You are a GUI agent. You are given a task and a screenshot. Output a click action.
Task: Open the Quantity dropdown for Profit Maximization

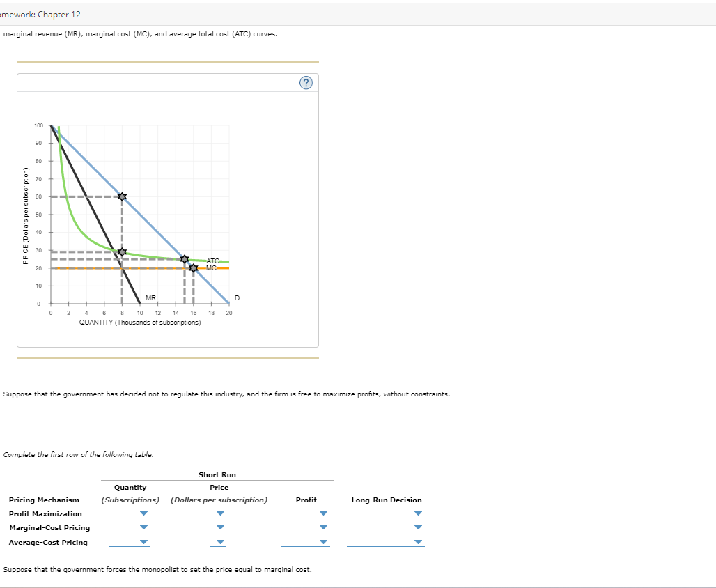[x=143, y=513]
